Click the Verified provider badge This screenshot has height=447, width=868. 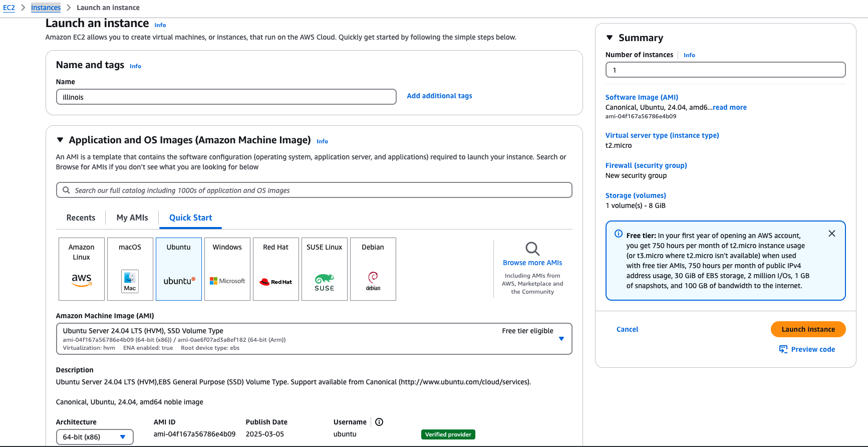coord(448,434)
